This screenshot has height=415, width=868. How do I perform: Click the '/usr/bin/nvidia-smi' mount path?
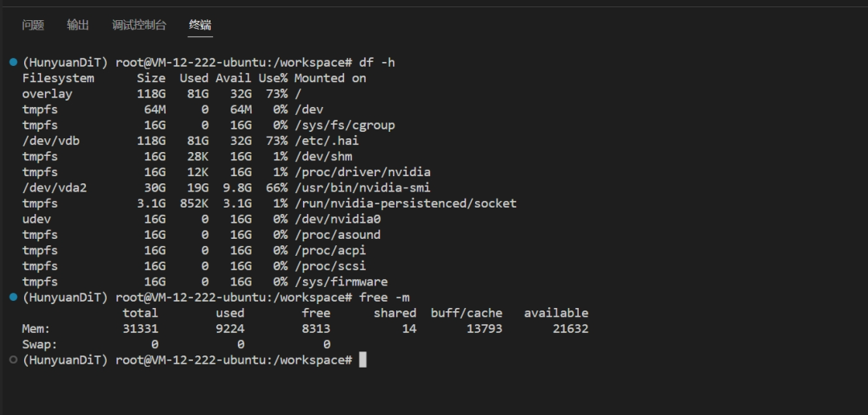click(x=362, y=188)
